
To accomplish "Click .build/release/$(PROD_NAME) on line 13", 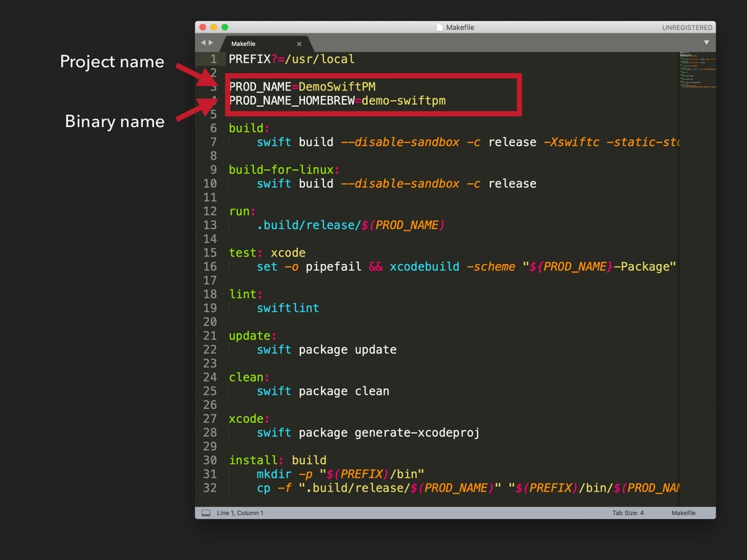I will click(351, 225).
